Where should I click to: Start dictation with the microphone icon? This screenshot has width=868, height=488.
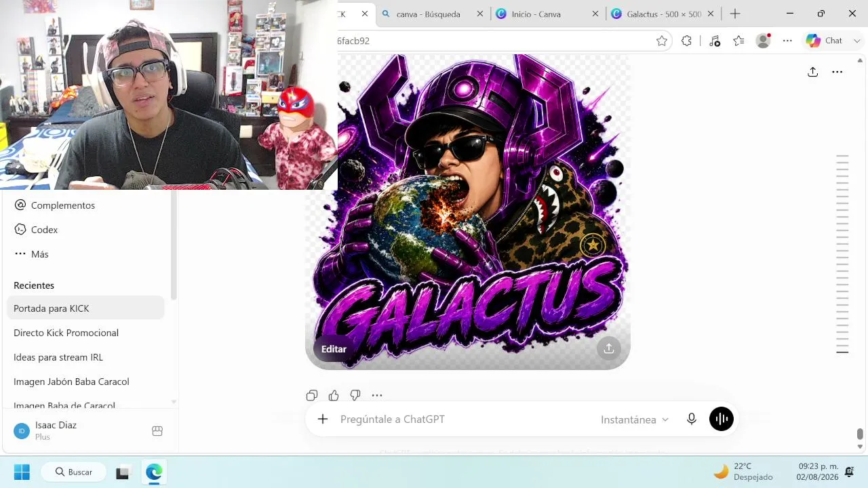pyautogui.click(x=692, y=420)
